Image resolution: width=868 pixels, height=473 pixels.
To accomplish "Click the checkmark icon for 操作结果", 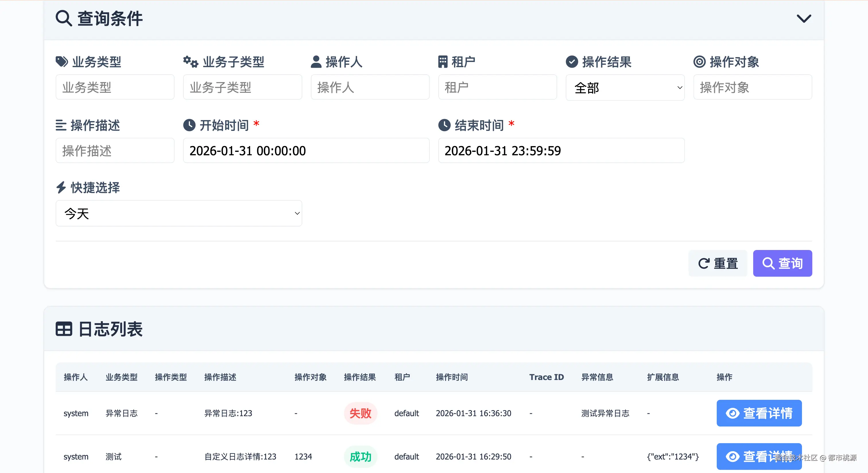I will pyautogui.click(x=571, y=62).
